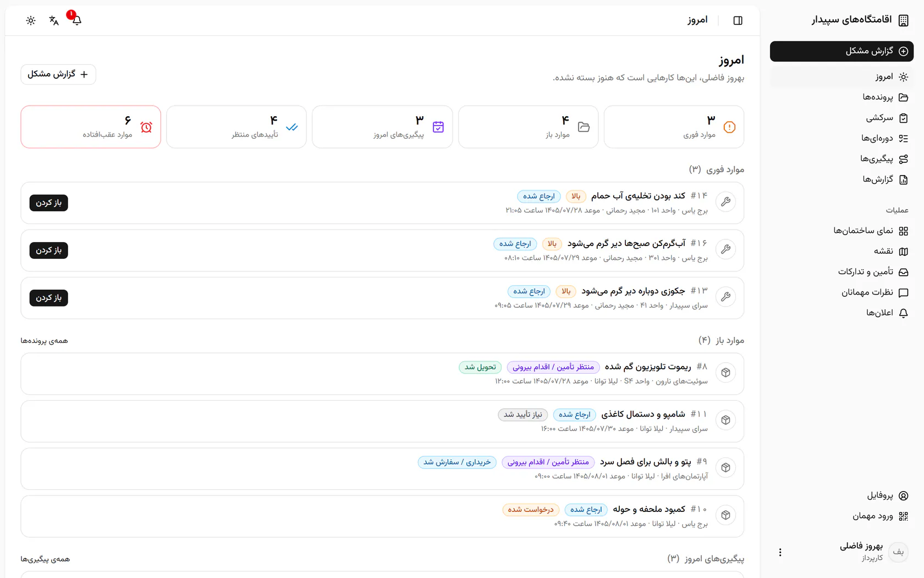Click the wrench icon of case #13

(726, 297)
